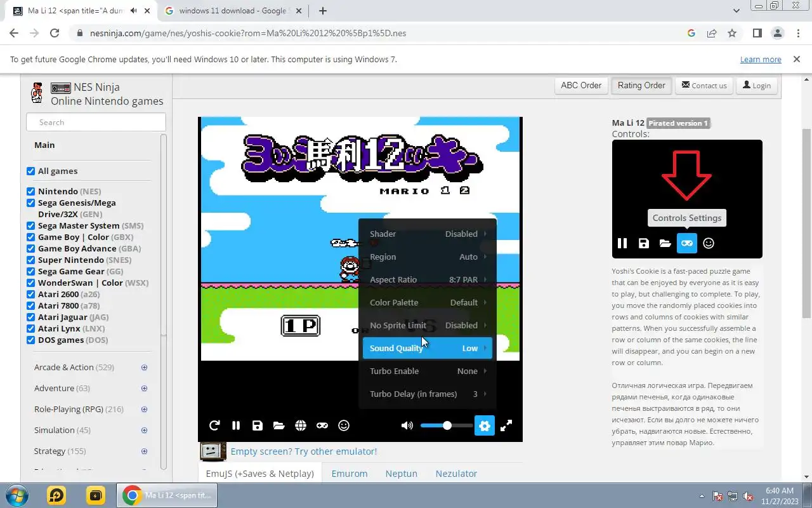812x508 pixels.
Task: Reload the page in Chrome
Action: (55, 33)
